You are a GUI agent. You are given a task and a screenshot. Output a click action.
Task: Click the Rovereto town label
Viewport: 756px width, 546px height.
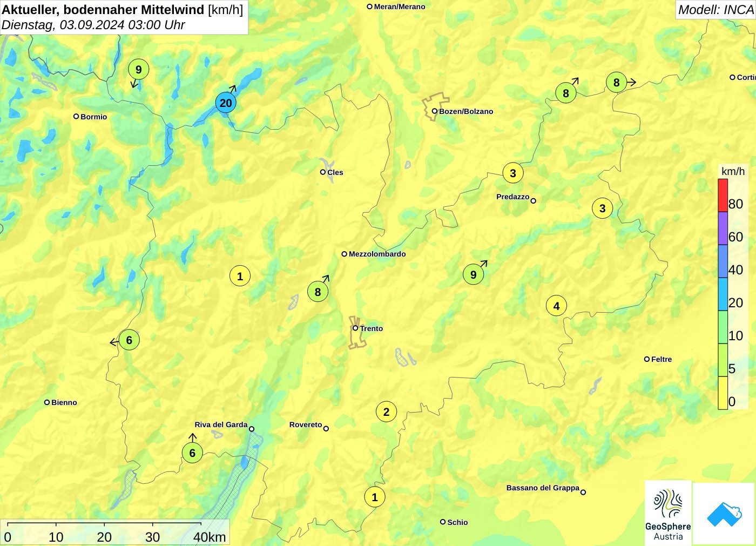(x=306, y=424)
